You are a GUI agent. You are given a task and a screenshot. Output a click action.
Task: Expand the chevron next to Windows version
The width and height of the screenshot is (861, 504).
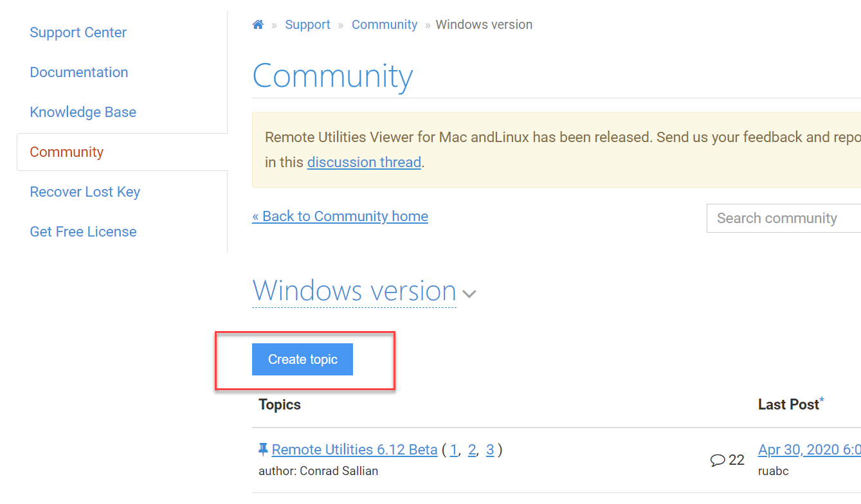(469, 294)
